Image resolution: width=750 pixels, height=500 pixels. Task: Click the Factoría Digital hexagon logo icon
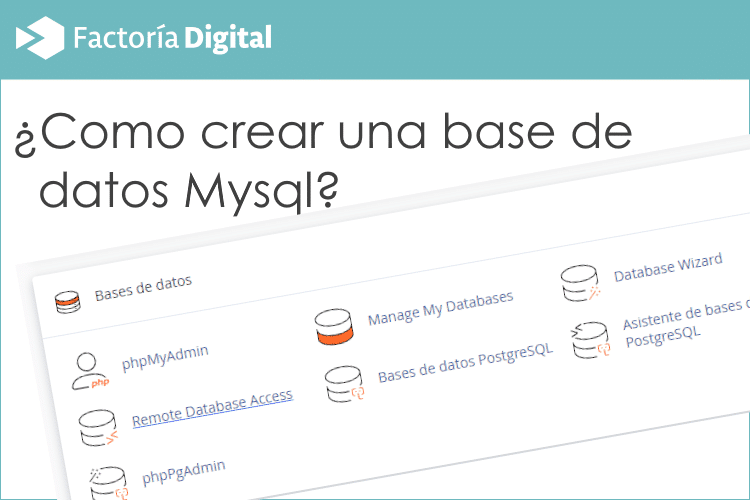pos(40,38)
